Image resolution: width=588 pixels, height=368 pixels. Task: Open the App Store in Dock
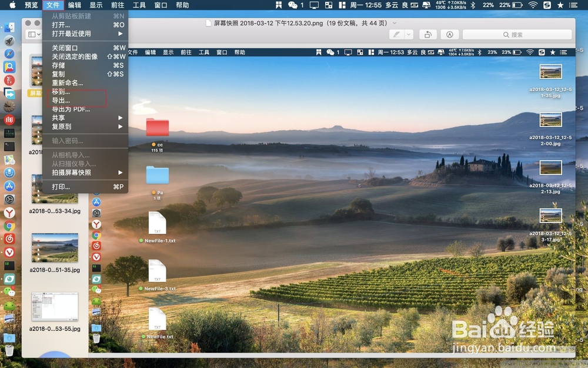point(9,186)
